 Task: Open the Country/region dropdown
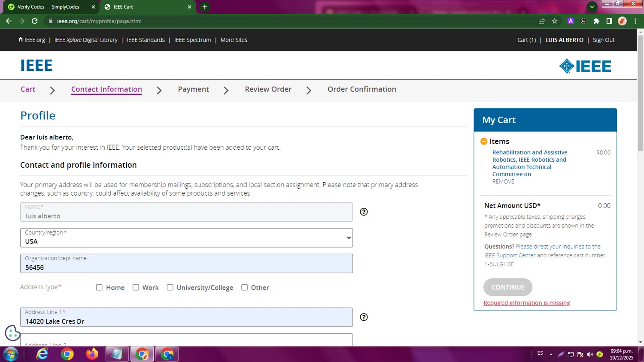[x=186, y=238]
